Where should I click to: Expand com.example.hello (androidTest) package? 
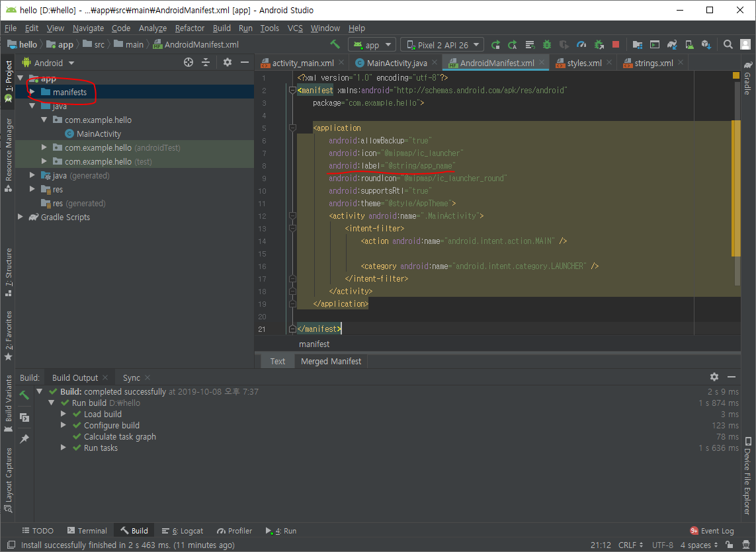coord(44,147)
